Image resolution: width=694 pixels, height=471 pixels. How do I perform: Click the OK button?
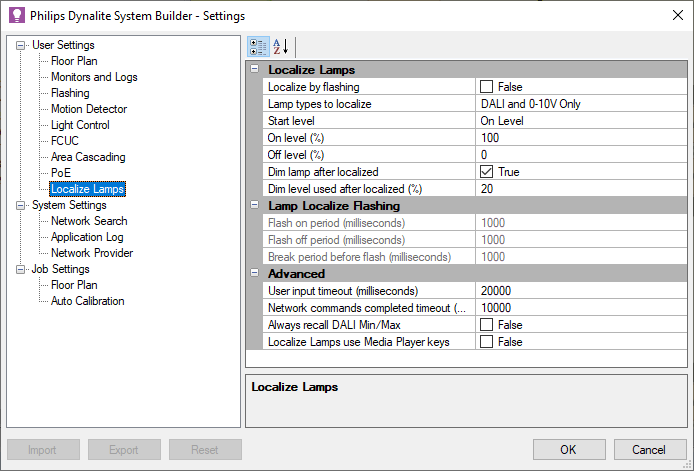point(569,450)
